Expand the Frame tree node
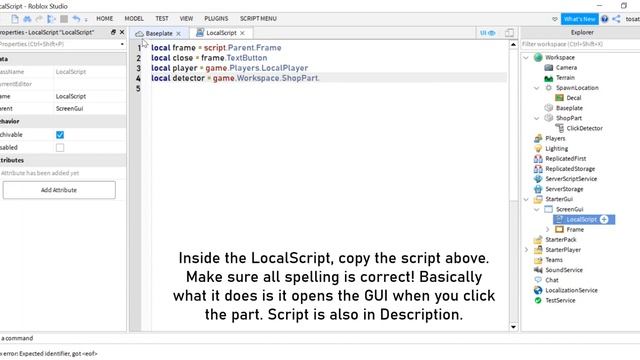The width and height of the screenshot is (640, 360). 548,230
